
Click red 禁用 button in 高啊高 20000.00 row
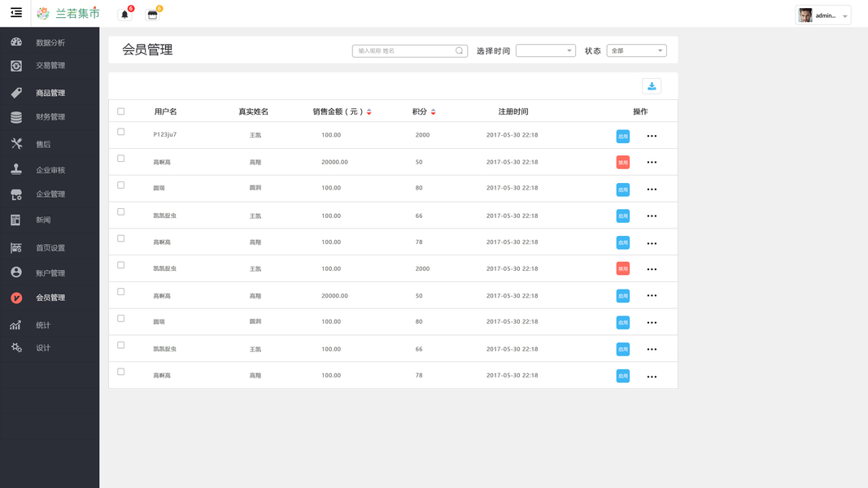coord(623,162)
